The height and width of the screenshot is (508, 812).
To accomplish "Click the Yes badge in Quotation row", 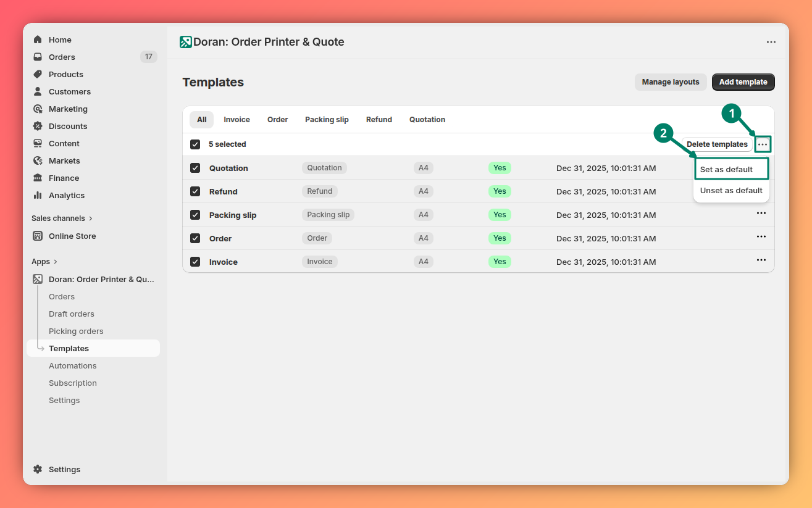I will (x=500, y=168).
